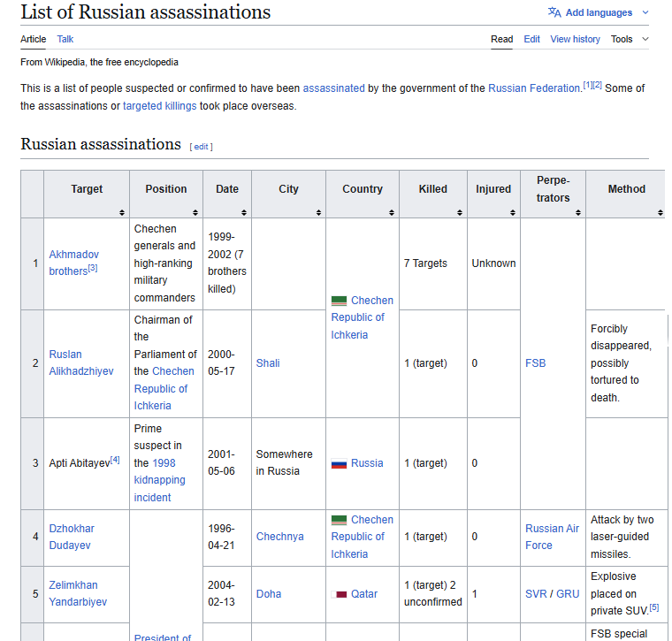Click the 'Somewhere in Russia' city cell

coord(288,463)
